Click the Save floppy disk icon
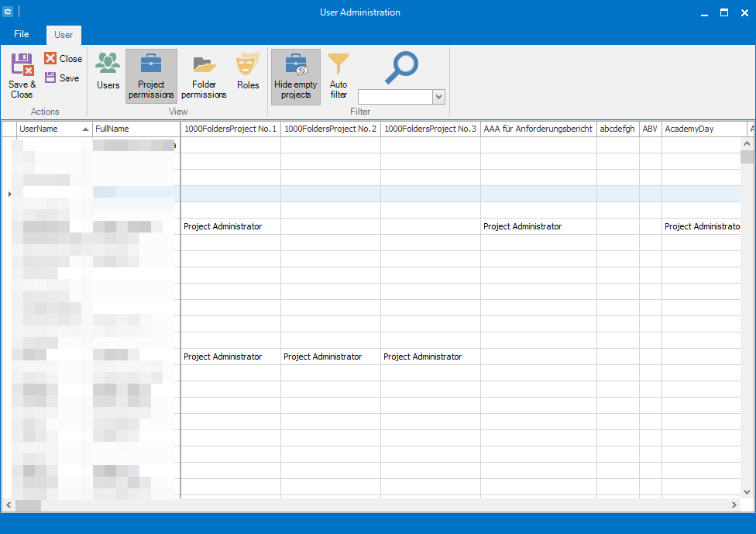 click(x=50, y=78)
